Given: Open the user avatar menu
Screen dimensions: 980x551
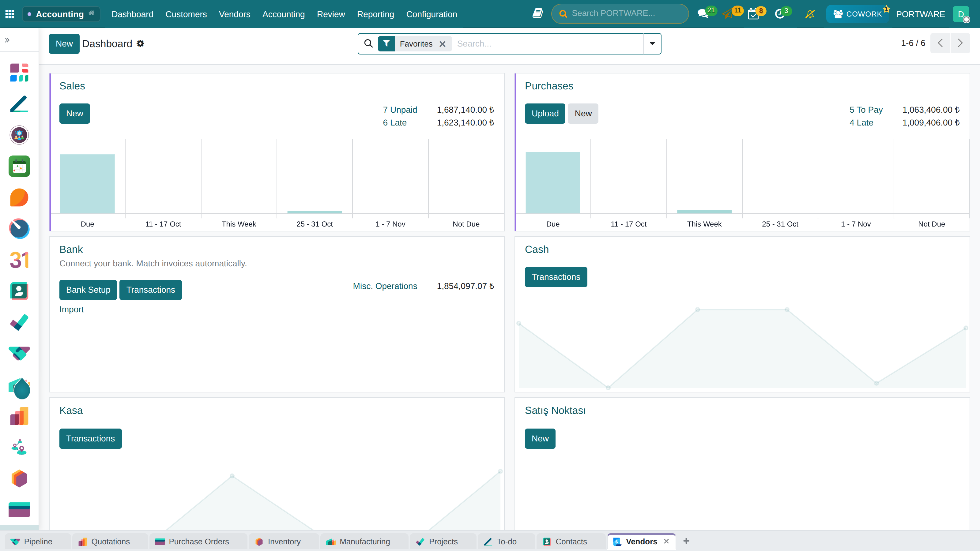Looking at the screenshot, I should point(961,14).
